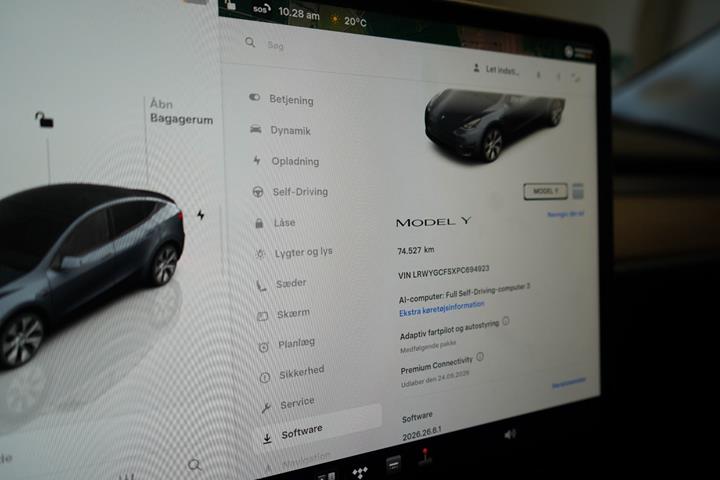Tap the AI-computer: Full Self-Driving-computer 3 line

(464, 294)
